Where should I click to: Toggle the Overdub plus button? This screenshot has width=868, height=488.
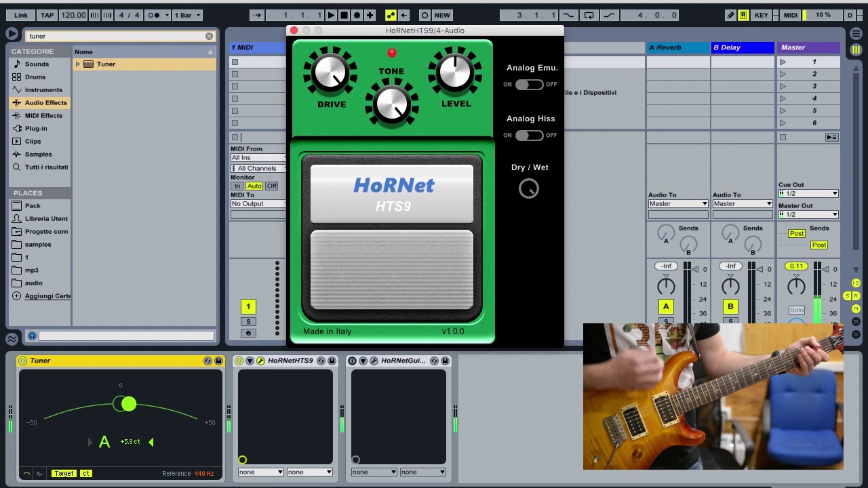tap(370, 15)
